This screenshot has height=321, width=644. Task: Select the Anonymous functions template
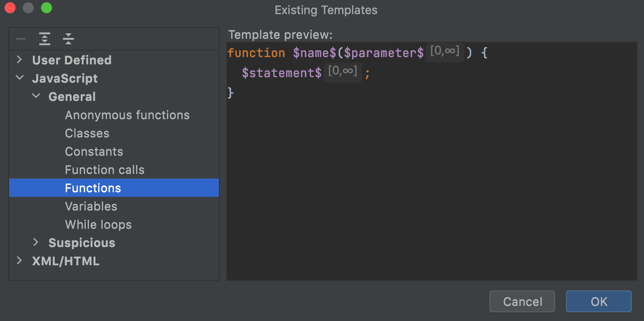point(127,115)
